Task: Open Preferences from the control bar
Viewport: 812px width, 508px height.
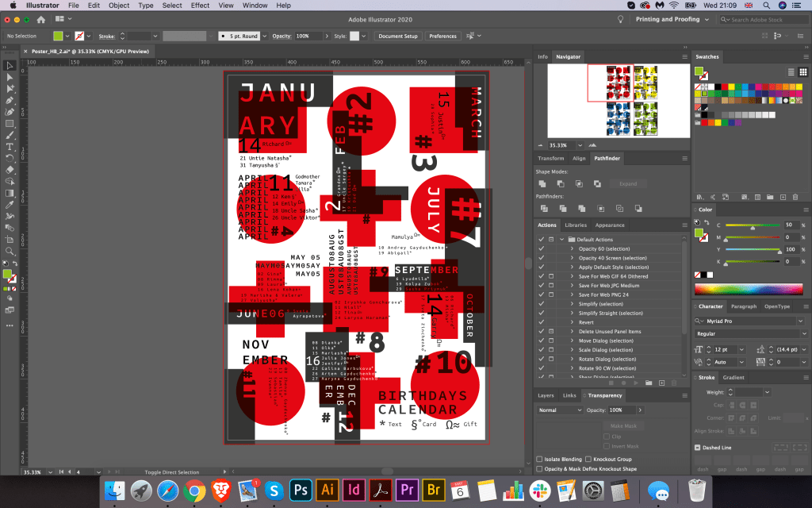Action: [442, 36]
